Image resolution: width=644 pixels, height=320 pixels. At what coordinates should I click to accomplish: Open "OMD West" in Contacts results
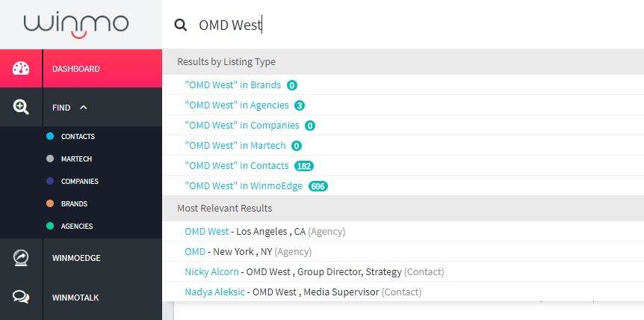tap(237, 165)
